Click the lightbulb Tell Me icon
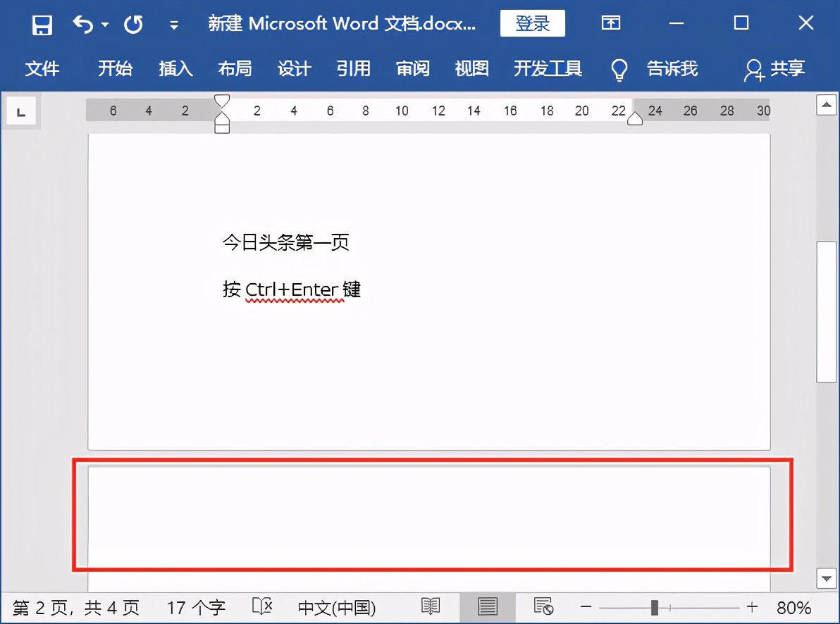Viewport: 840px width, 624px height. 619,70
